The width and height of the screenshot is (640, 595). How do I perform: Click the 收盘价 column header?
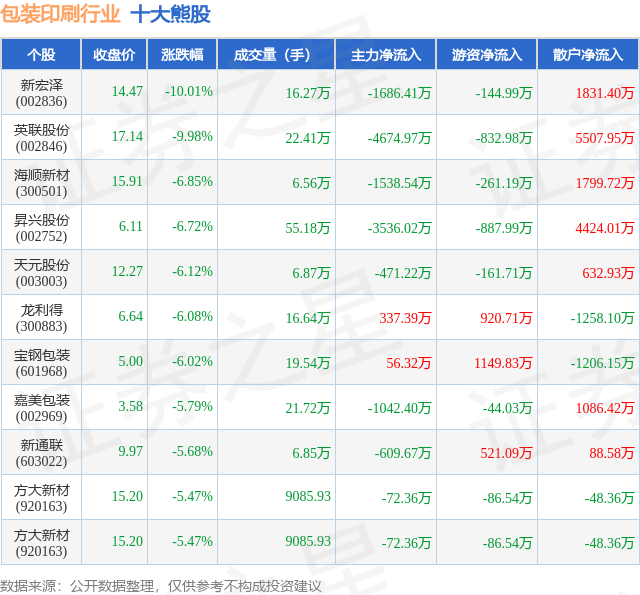click(x=114, y=55)
